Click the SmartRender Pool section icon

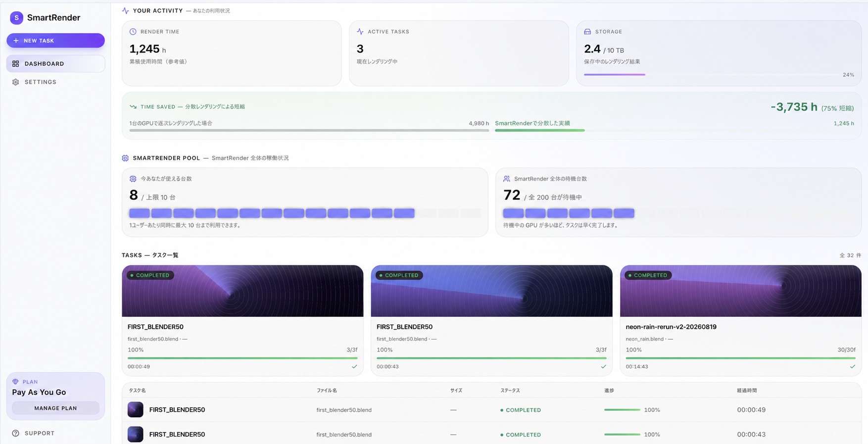[x=125, y=158]
